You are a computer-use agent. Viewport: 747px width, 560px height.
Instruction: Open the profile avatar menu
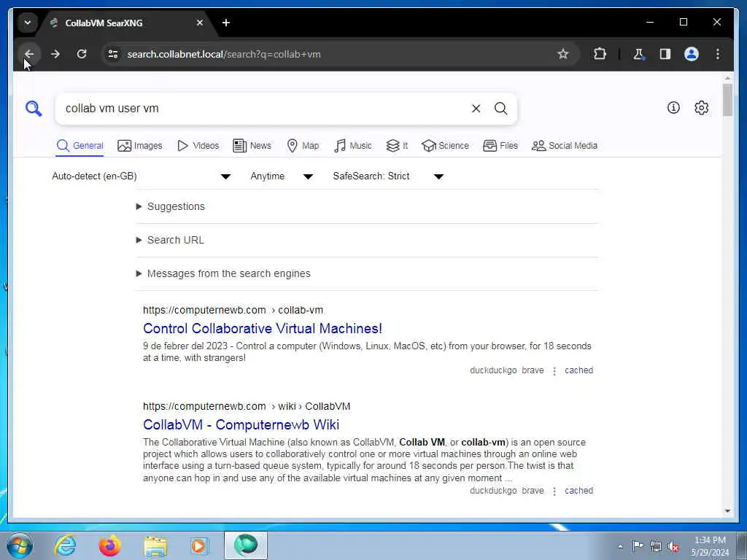[x=692, y=54]
